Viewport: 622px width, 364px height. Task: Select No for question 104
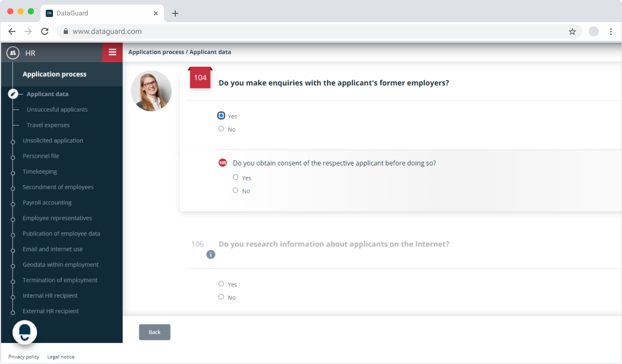(x=221, y=129)
